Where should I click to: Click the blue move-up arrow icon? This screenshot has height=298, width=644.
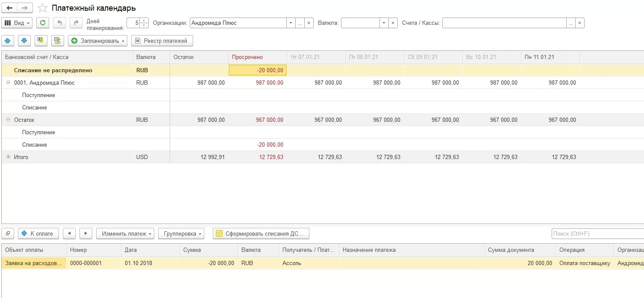click(8, 41)
